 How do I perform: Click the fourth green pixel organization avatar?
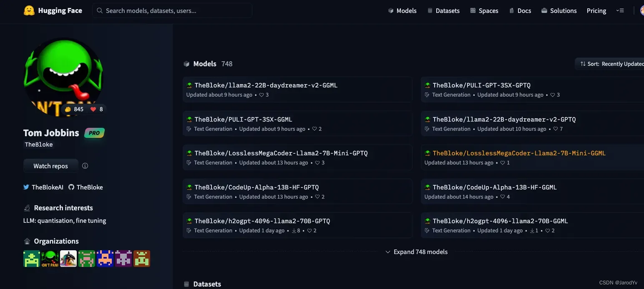[x=87, y=259]
